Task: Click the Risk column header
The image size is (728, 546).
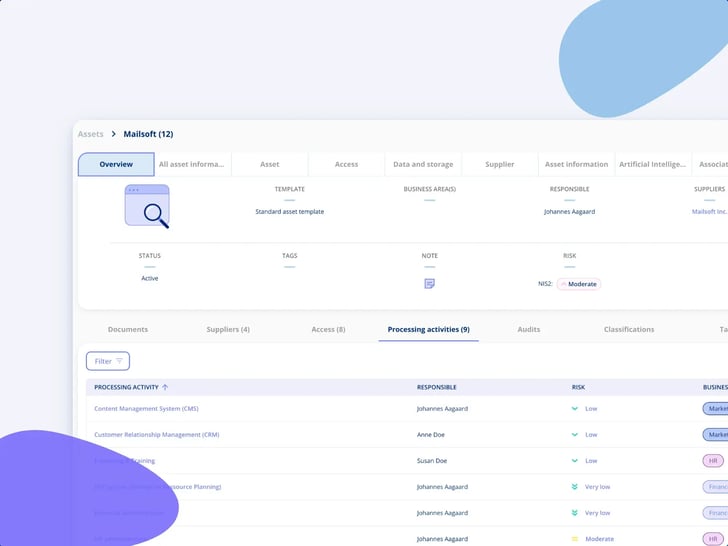Action: [578, 387]
